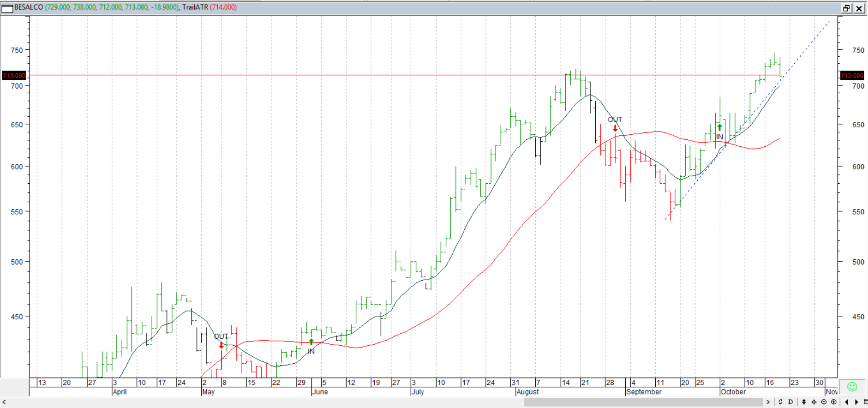Click the BESALCO chart window icon
The height and width of the screenshot is (408, 868).
coord(7,8)
